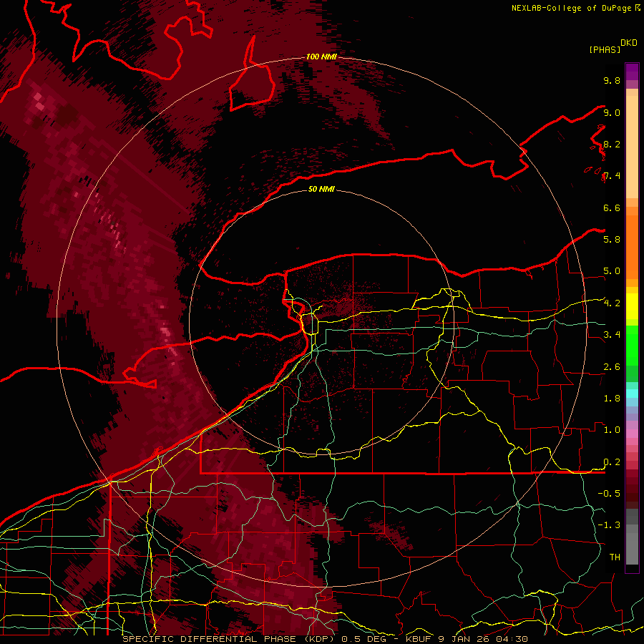Click the bright green color bar segment

pyautogui.click(x=632, y=345)
